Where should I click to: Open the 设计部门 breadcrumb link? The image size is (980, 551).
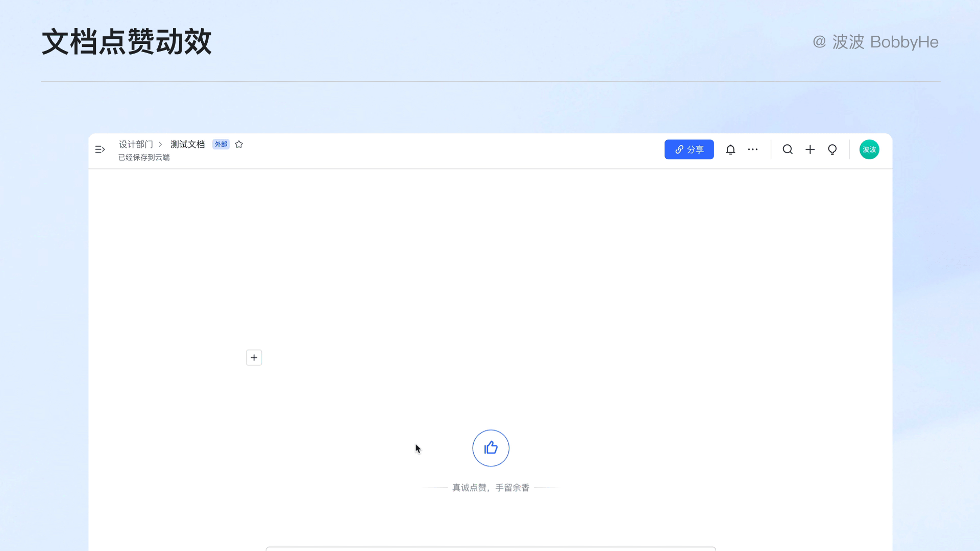click(x=136, y=144)
